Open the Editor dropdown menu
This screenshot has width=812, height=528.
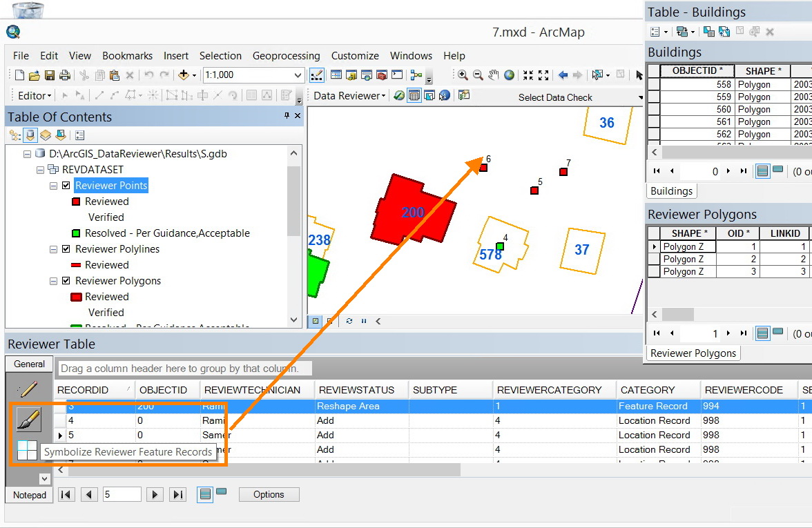pos(35,96)
